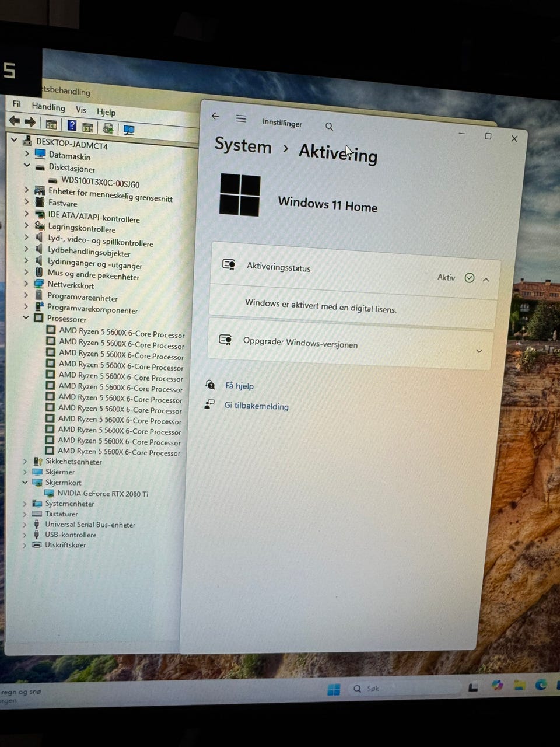The image size is (560, 747).
Task: Collapse the Diskstasjoner node
Action: [27, 166]
